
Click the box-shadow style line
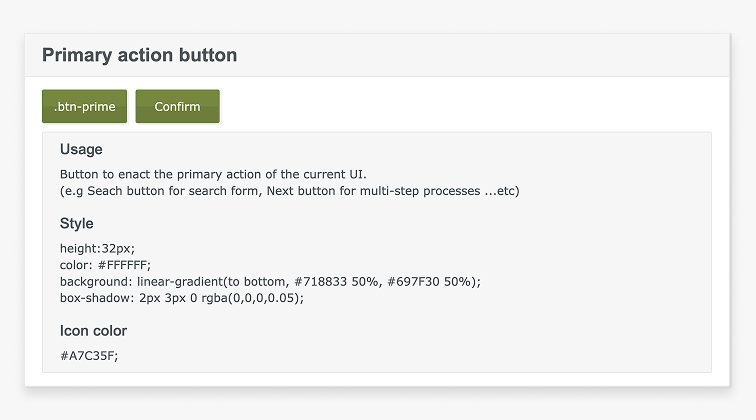click(182, 298)
